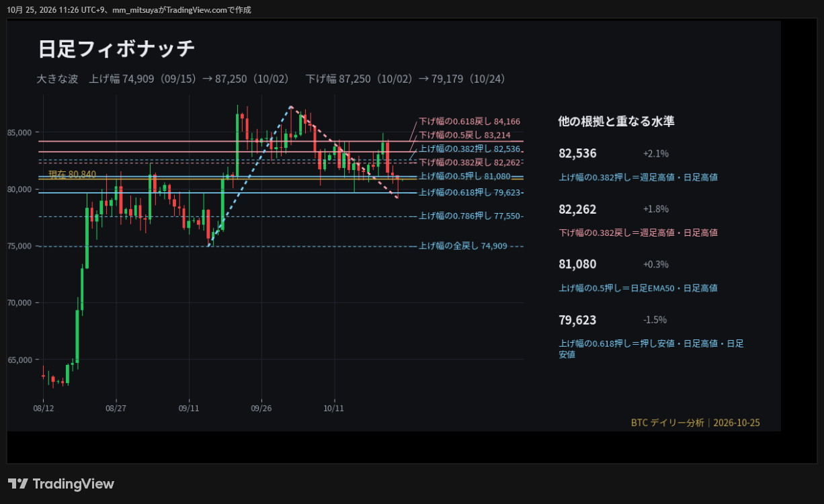The width and height of the screenshot is (824, 504).
Task: Click the 75,000 price axis label
Action: (19, 246)
